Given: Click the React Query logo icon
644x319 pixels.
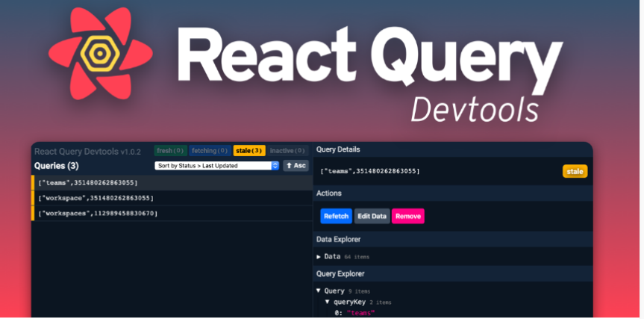Looking at the screenshot, I should click(100, 54).
